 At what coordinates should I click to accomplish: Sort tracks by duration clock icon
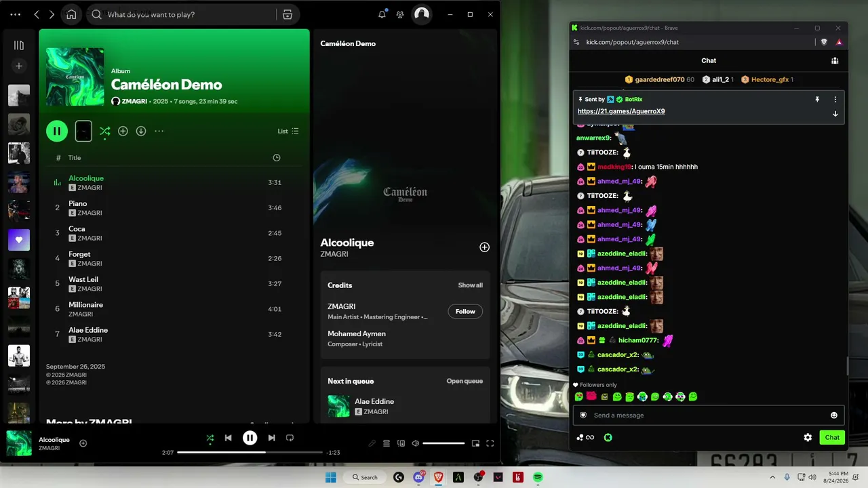tap(277, 157)
